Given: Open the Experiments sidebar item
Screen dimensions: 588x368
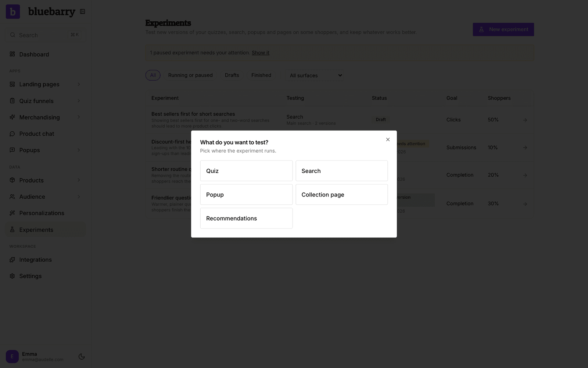Looking at the screenshot, I should pyautogui.click(x=46, y=230).
